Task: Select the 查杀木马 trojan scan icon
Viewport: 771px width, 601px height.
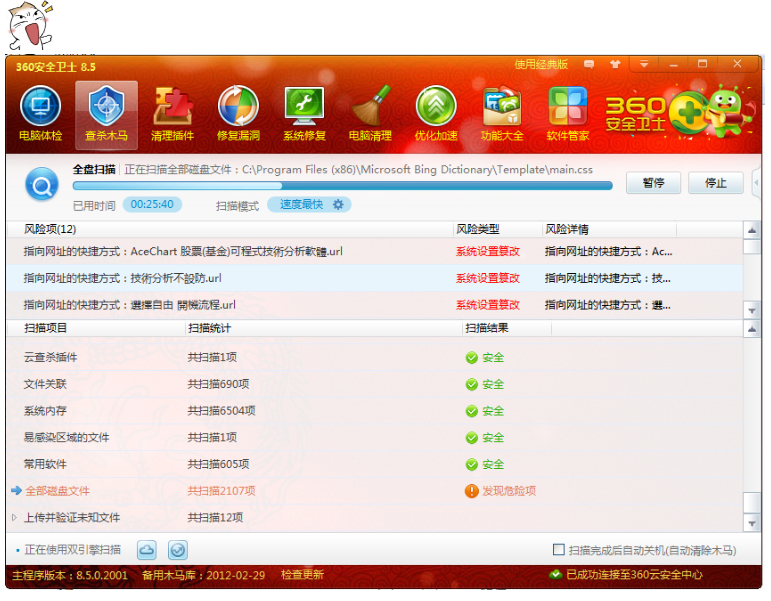Action: click(x=106, y=115)
